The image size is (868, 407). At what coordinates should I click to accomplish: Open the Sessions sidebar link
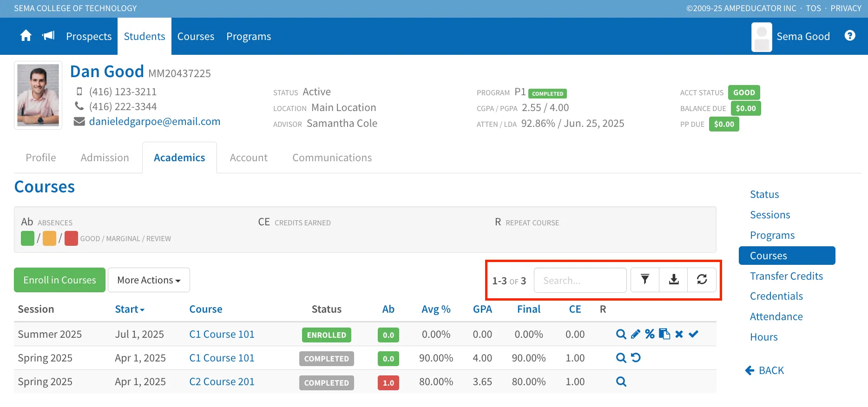770,215
